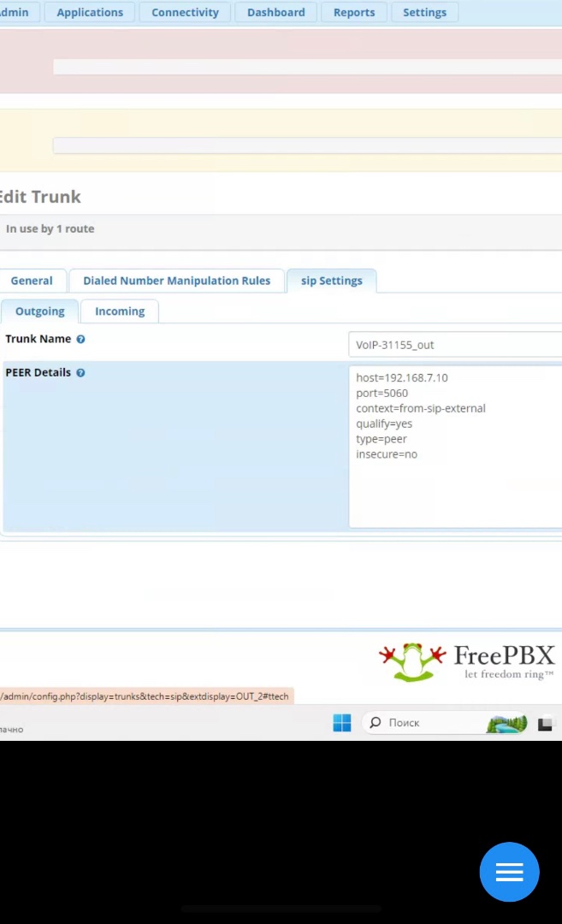Open Task View on the taskbar
562x924 pixels.
(545, 723)
